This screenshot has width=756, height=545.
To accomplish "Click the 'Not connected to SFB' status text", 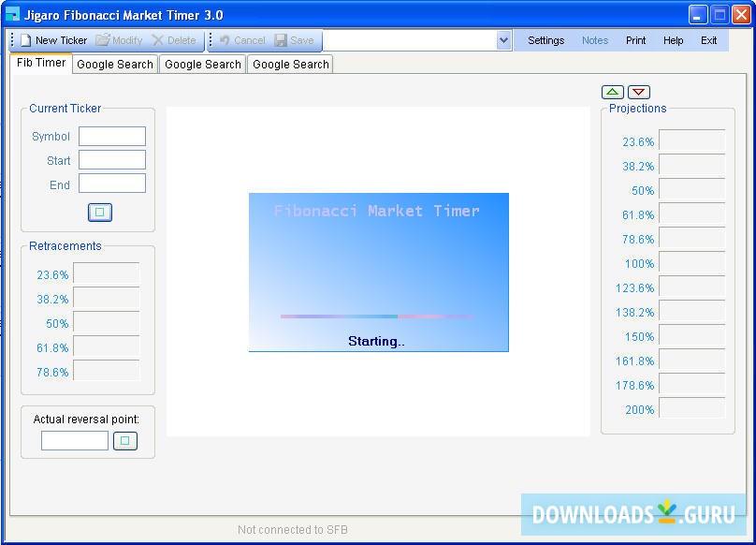I will [x=293, y=530].
